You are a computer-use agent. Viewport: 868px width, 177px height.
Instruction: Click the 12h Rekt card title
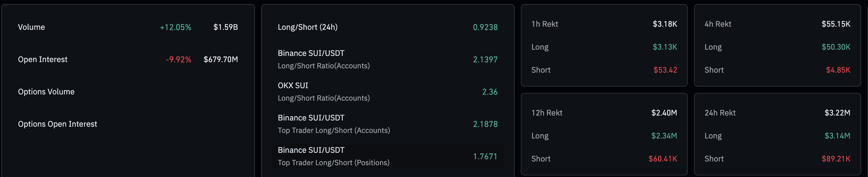coord(547,113)
